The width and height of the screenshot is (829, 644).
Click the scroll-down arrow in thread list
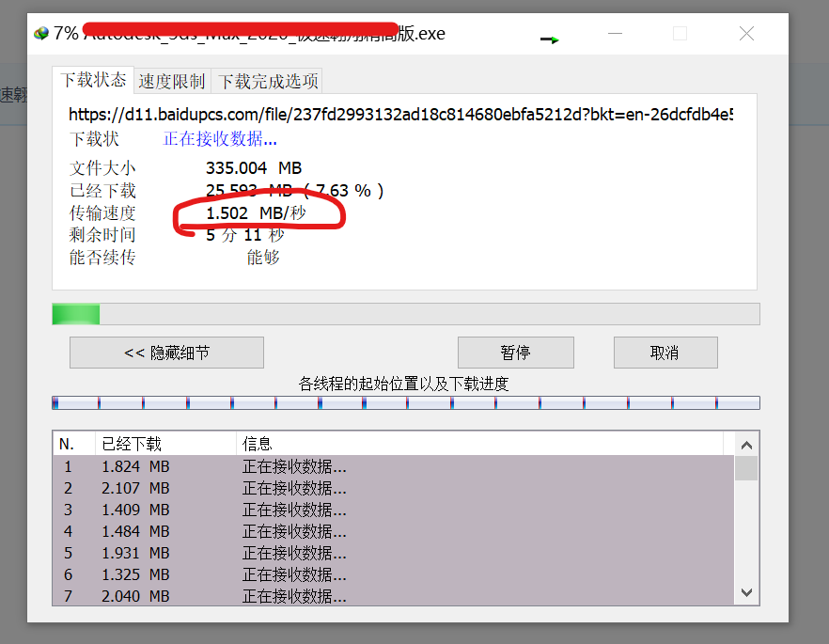(746, 592)
